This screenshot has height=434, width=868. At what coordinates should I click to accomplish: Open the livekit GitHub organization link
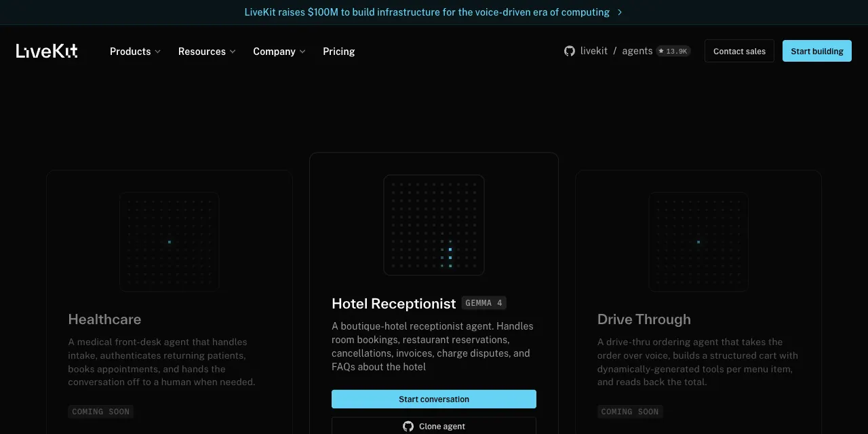pyautogui.click(x=594, y=51)
